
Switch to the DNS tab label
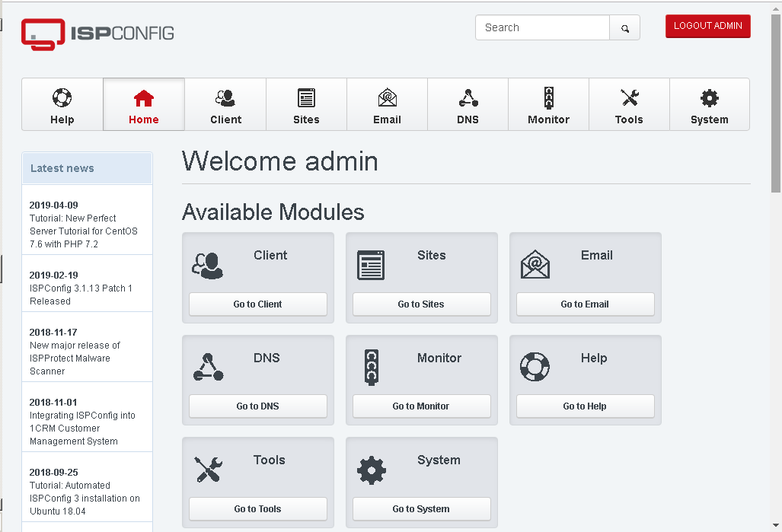(x=468, y=119)
